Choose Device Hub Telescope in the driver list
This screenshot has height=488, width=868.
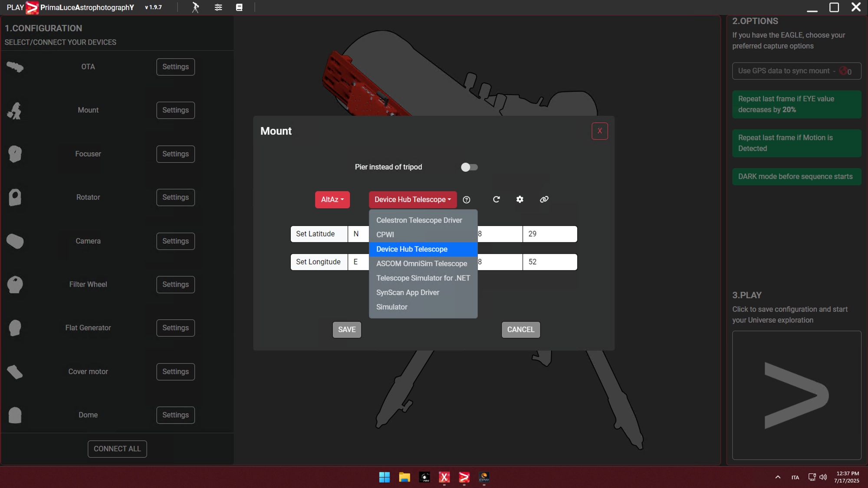point(423,249)
